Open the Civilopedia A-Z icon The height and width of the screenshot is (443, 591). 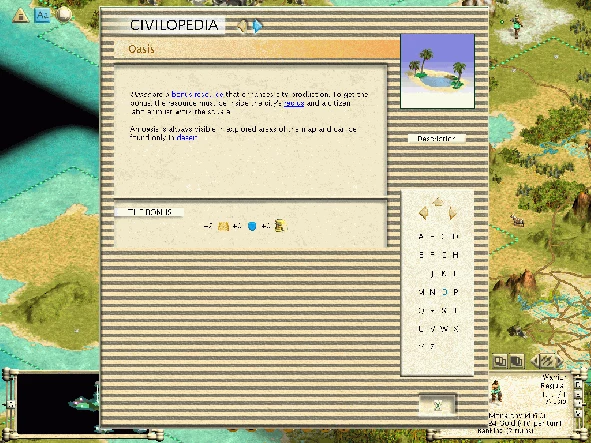(42, 15)
